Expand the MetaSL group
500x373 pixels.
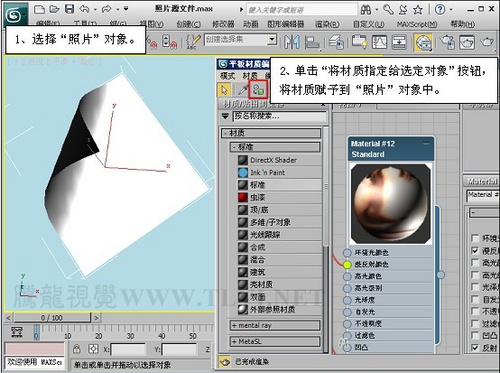click(275, 342)
